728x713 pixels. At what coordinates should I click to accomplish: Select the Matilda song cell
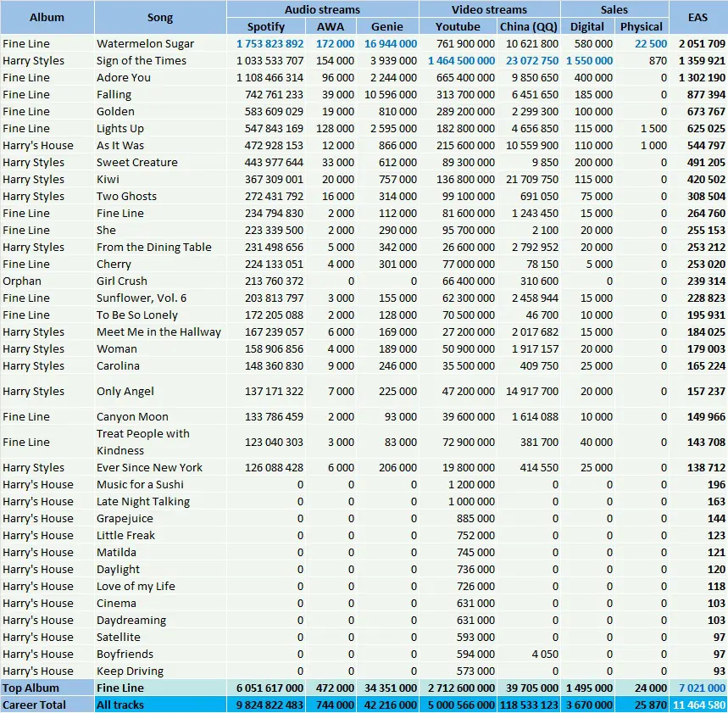click(x=160, y=552)
